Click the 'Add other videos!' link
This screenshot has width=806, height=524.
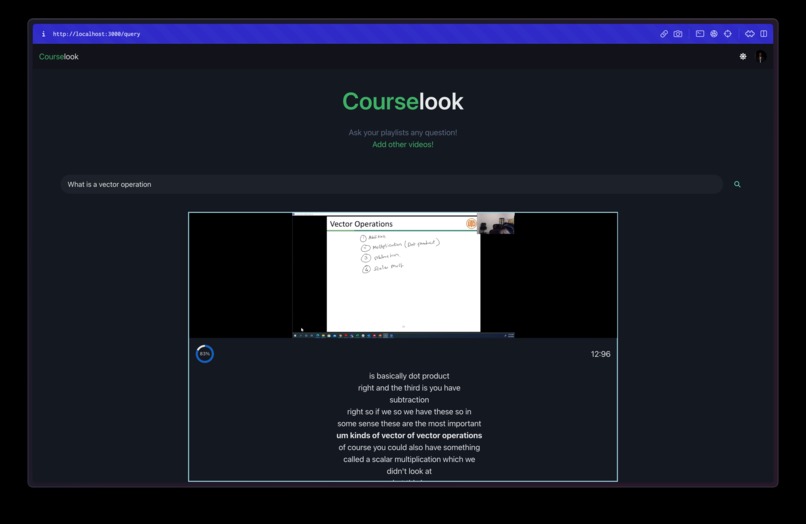(x=402, y=144)
